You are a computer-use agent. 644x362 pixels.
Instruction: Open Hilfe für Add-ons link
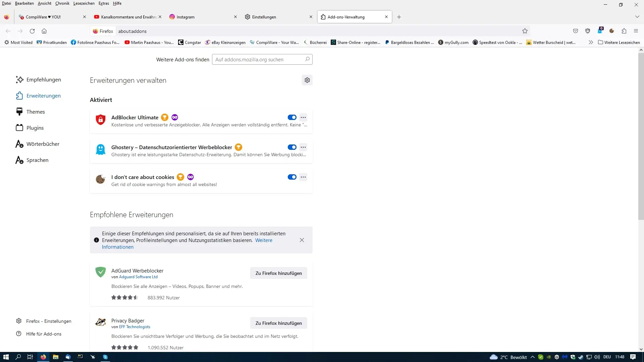coord(39,334)
